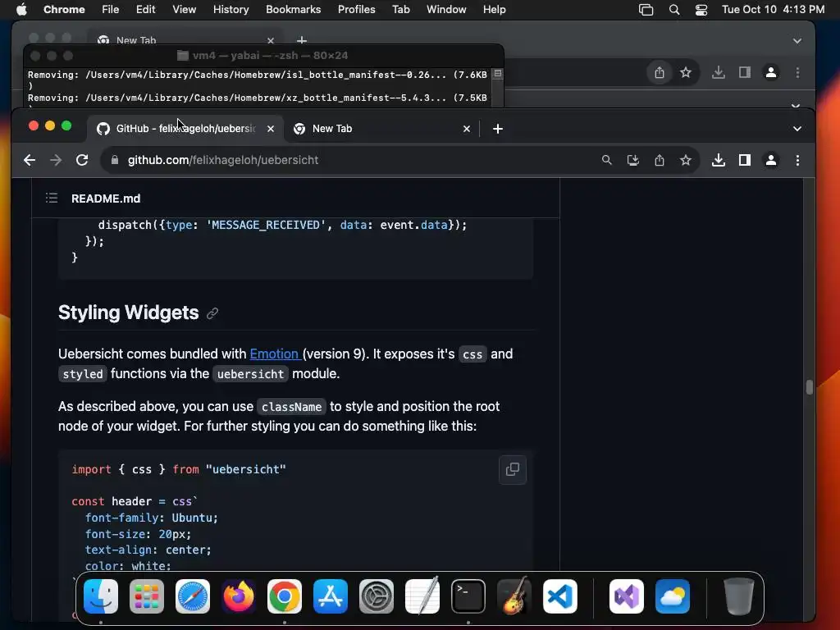Expand tab search in front Chrome window
This screenshot has width=840, height=630.
coord(797,129)
